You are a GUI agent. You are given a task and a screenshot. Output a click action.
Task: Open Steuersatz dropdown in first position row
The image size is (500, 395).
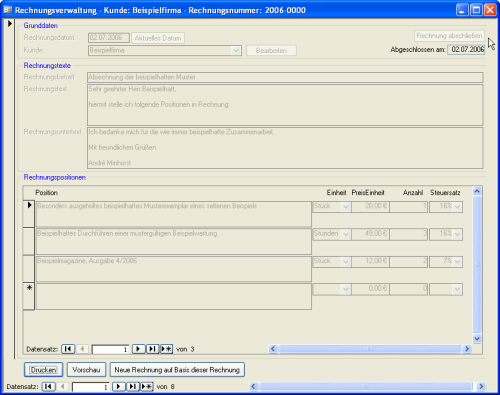click(457, 207)
